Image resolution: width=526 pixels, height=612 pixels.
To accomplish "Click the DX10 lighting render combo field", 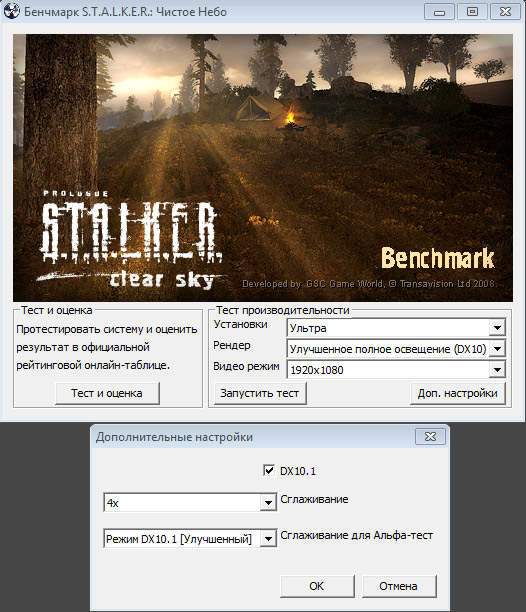I will 396,349.
